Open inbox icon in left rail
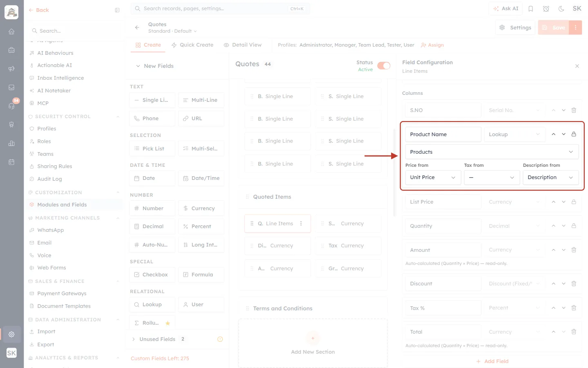 (11, 88)
